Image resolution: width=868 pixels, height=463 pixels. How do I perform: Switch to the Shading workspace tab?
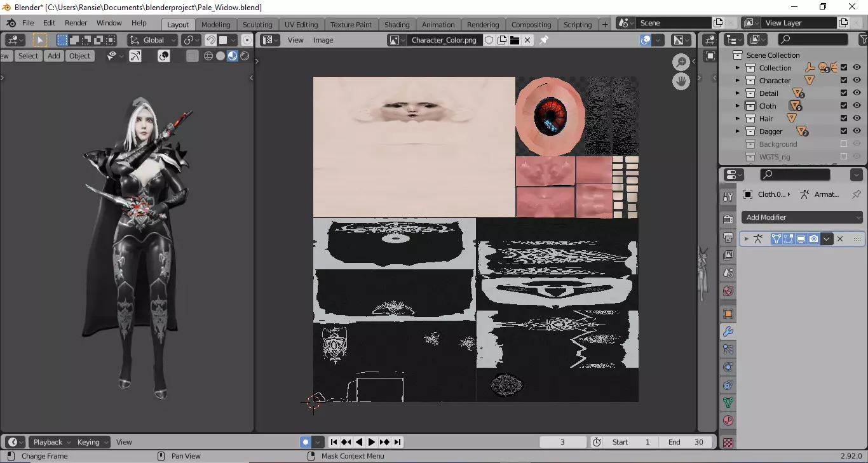click(x=397, y=25)
